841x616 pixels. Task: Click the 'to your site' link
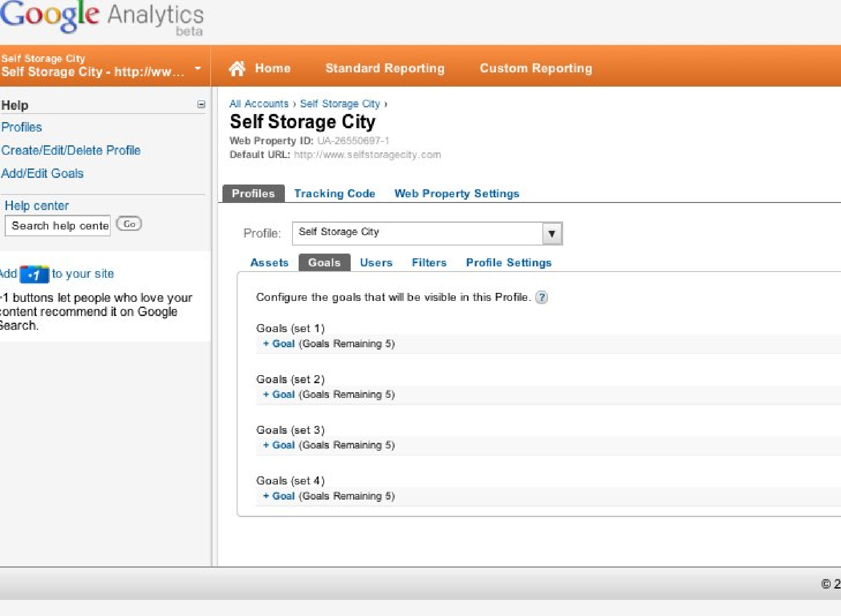(x=83, y=274)
